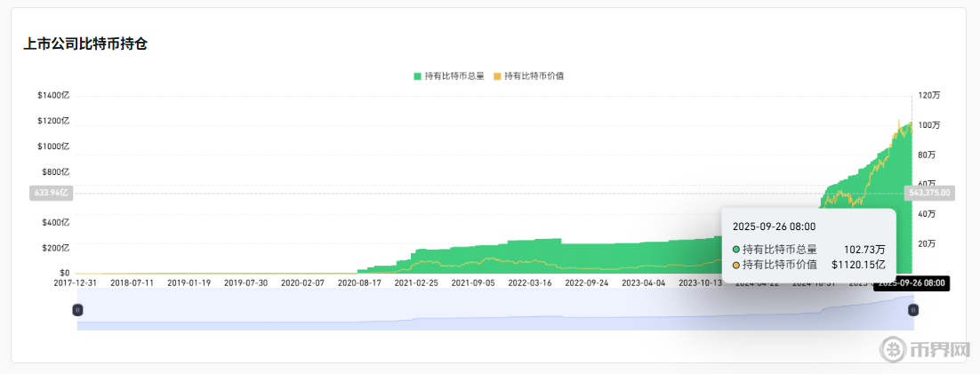Click the $1200亿 left axis label
980x374 pixels.
(x=53, y=121)
